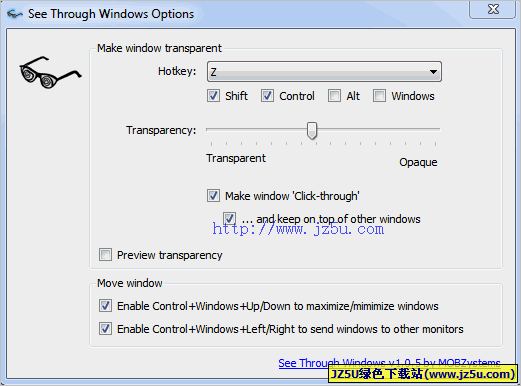The height and width of the screenshot is (386, 521).
Task: Enable the Alt modifier checkbox
Action: [334, 96]
